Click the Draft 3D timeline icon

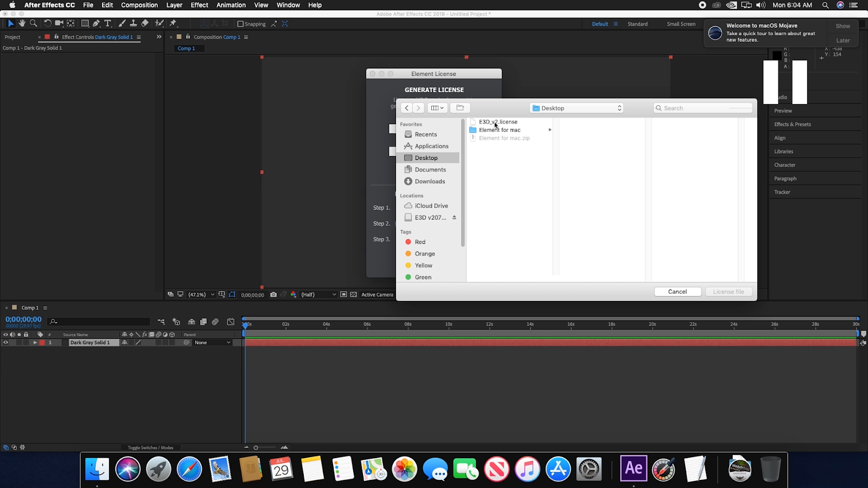[176, 322]
